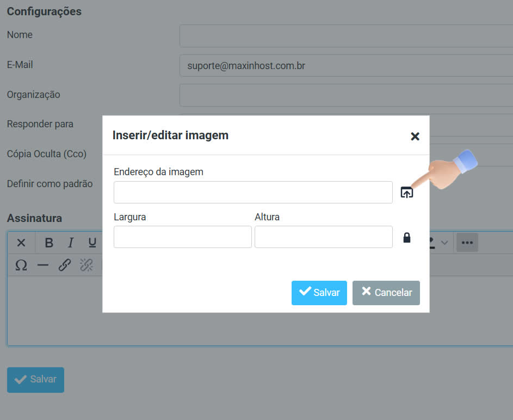Viewport: 513px width, 420px height.
Task: Insert special character with Omega icon
Action: coord(21,265)
